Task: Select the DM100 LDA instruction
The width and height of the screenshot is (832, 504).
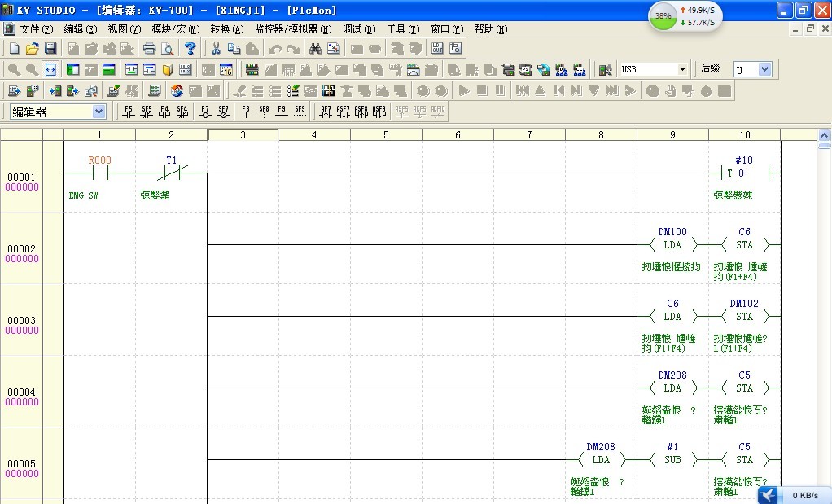Action: [x=672, y=244]
